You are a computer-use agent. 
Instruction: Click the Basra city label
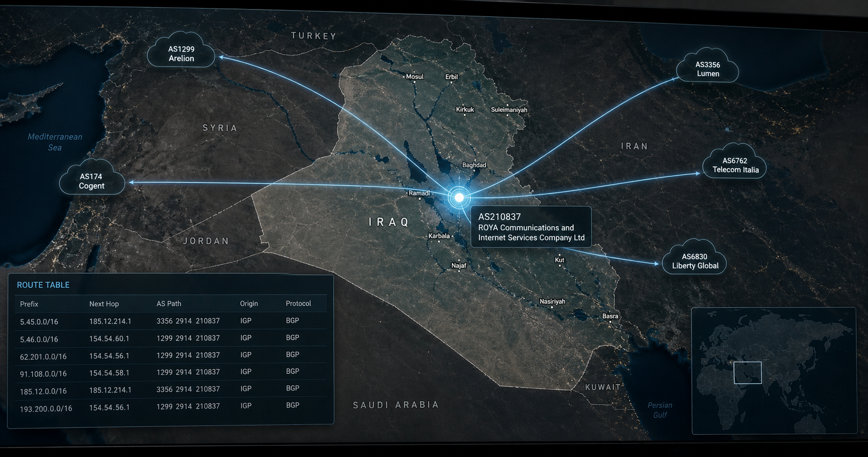(610, 316)
